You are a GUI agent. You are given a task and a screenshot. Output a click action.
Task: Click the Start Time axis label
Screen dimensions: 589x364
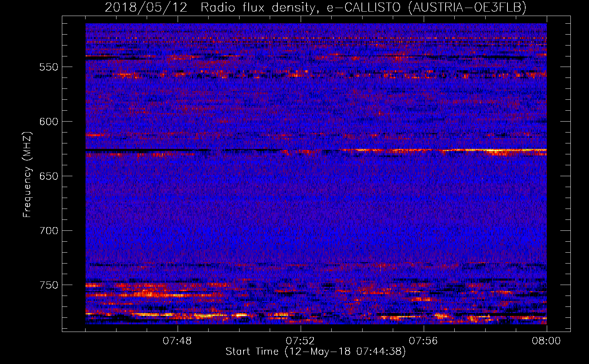pyautogui.click(x=316, y=352)
